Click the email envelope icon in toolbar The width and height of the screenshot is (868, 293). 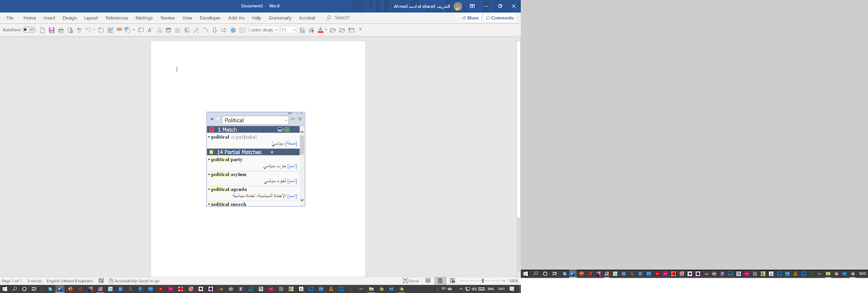(x=351, y=30)
